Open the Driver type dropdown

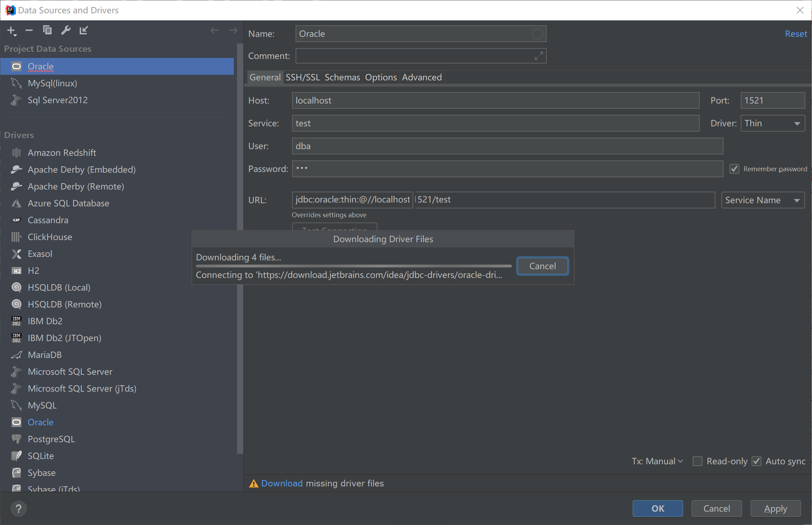[772, 123]
